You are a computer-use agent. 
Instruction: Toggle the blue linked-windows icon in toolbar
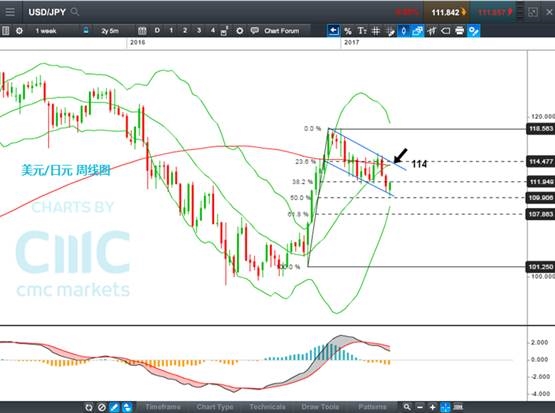417,31
